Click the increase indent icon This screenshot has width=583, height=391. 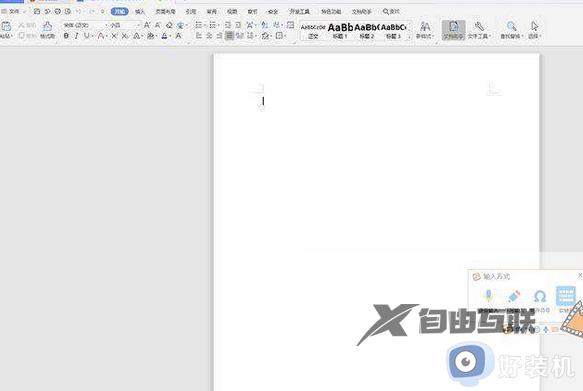coord(238,25)
